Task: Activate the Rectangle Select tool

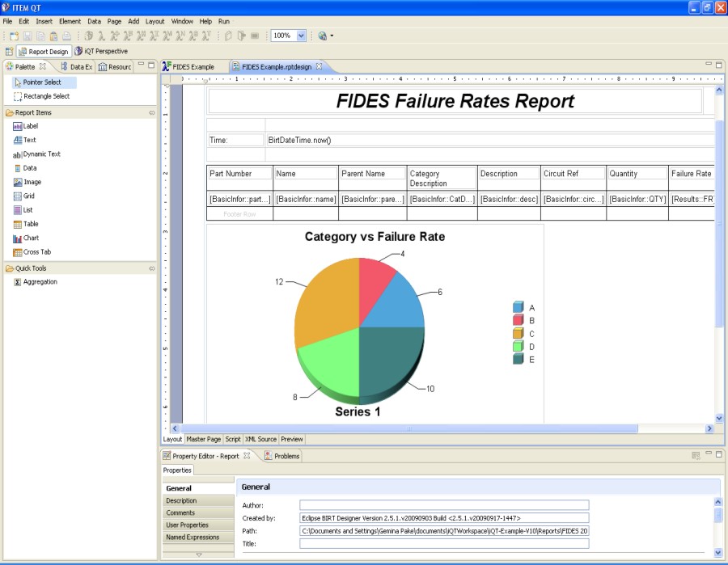Action: click(46, 96)
